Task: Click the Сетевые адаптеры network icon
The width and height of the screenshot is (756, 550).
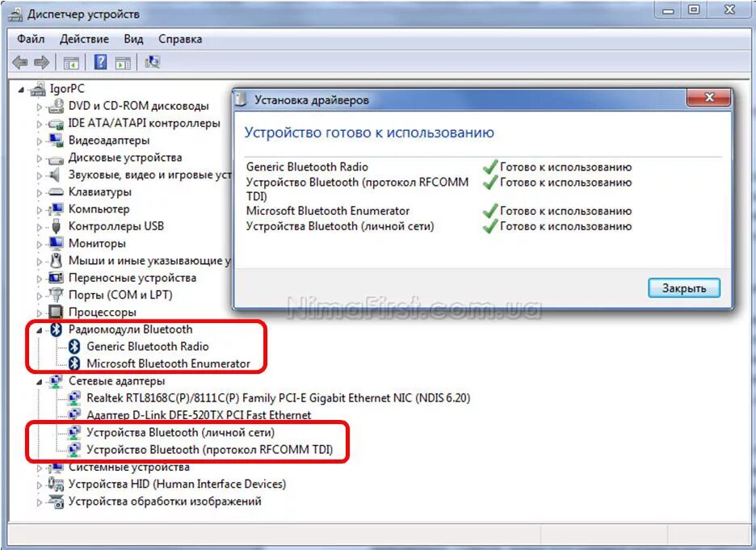Action: coord(56,381)
